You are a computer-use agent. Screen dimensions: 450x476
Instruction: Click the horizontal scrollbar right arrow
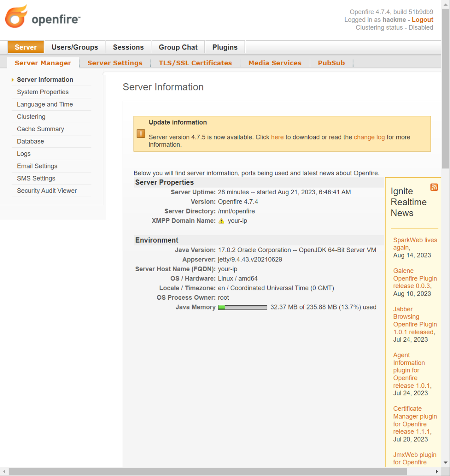[436, 472]
